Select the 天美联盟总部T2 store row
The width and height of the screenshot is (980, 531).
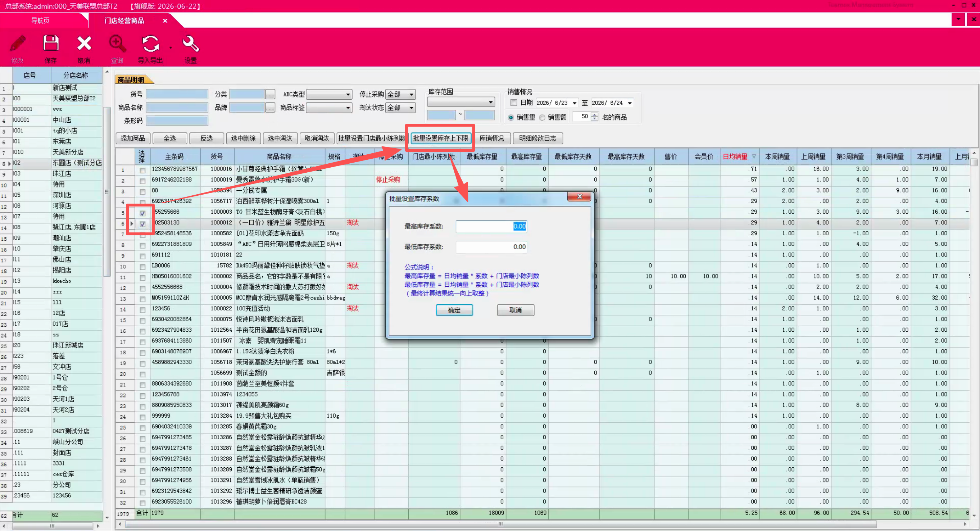tap(51, 99)
